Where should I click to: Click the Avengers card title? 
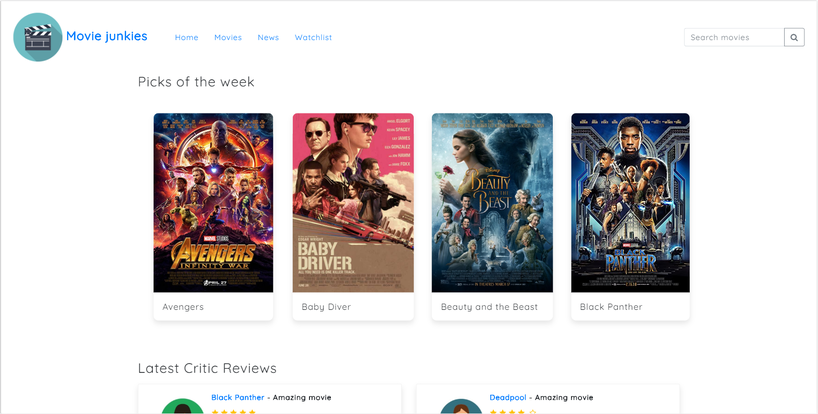coord(183,307)
